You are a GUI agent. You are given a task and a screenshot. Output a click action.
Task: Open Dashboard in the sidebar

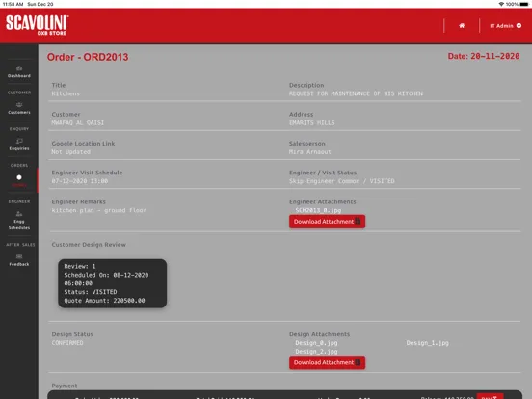tap(19, 72)
